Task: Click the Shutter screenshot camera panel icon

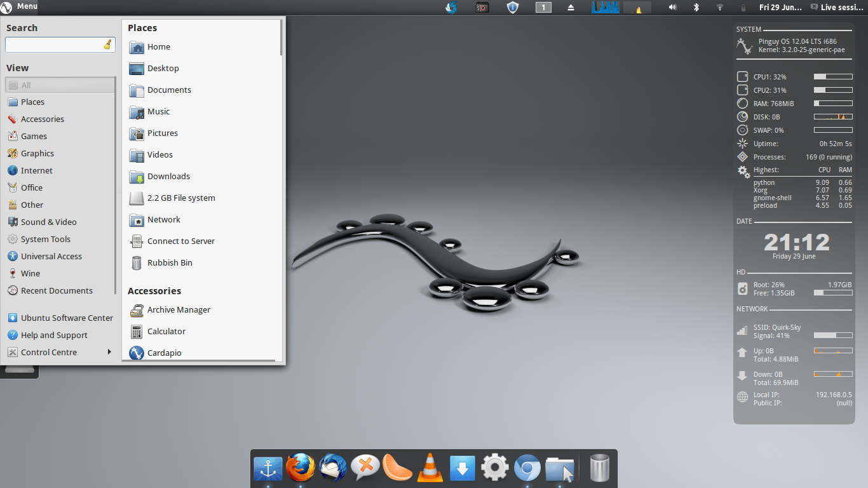Action: pyautogui.click(x=482, y=8)
